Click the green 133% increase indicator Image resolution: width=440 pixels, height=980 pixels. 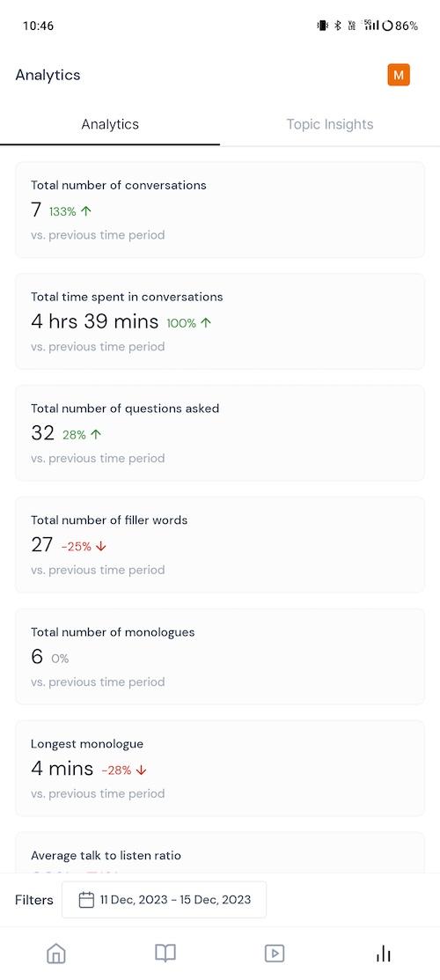(70, 212)
